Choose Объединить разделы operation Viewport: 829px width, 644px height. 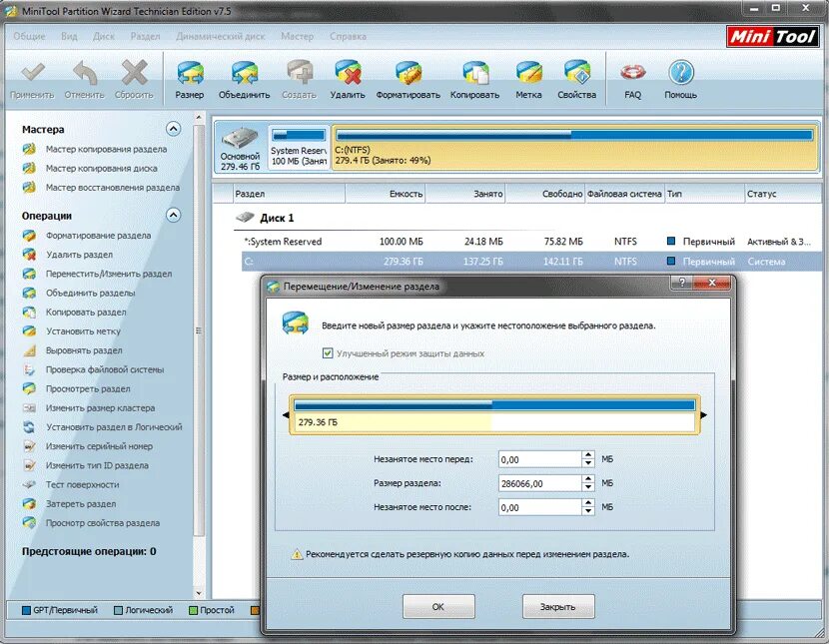[x=90, y=293]
